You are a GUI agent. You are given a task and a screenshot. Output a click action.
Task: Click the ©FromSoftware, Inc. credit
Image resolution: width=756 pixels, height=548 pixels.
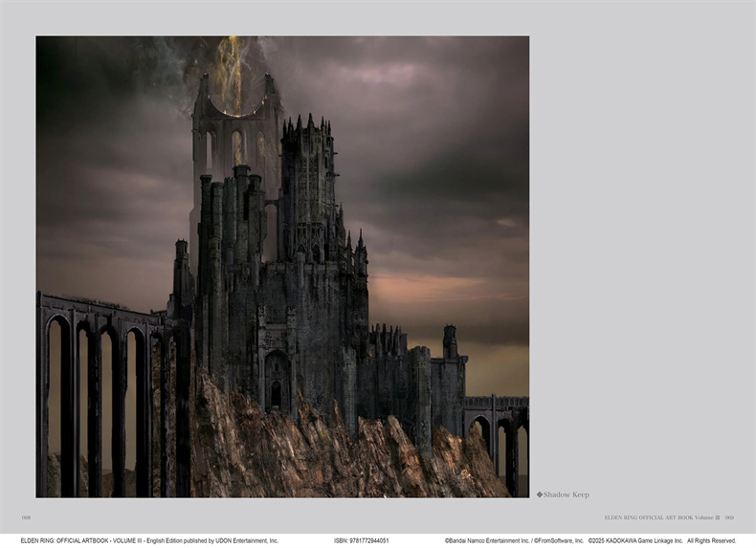tap(558, 540)
